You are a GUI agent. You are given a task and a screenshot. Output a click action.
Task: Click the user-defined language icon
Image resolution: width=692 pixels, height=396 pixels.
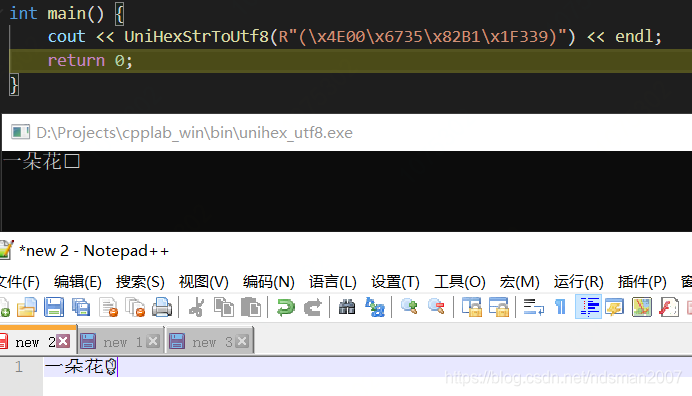point(614,307)
